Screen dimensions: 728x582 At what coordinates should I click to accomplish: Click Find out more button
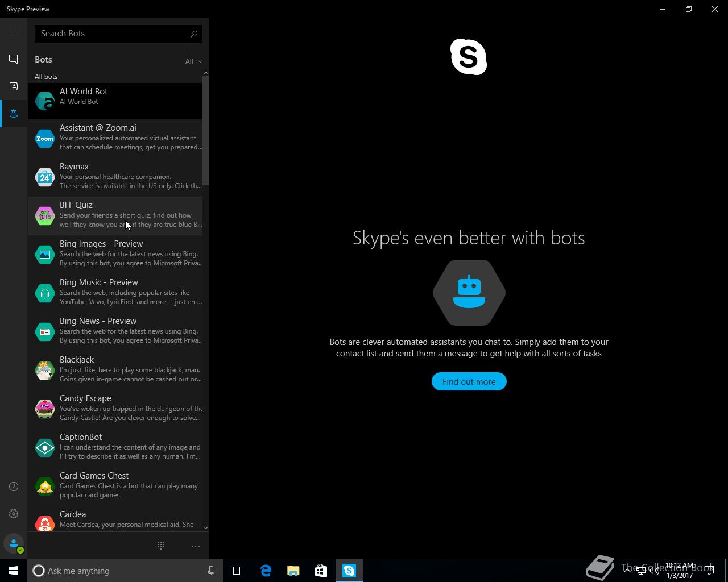tap(469, 381)
